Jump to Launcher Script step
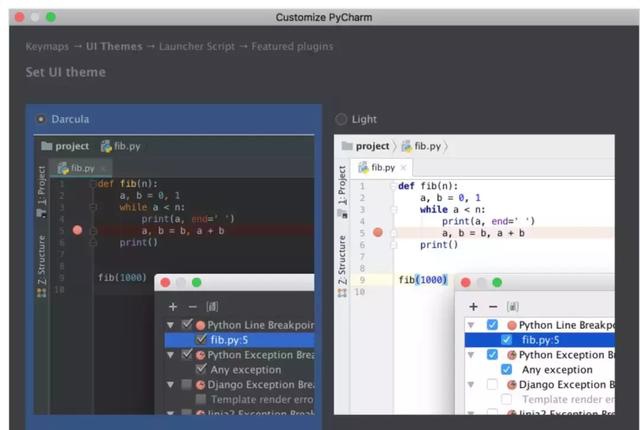The width and height of the screenshot is (640, 430). click(197, 47)
